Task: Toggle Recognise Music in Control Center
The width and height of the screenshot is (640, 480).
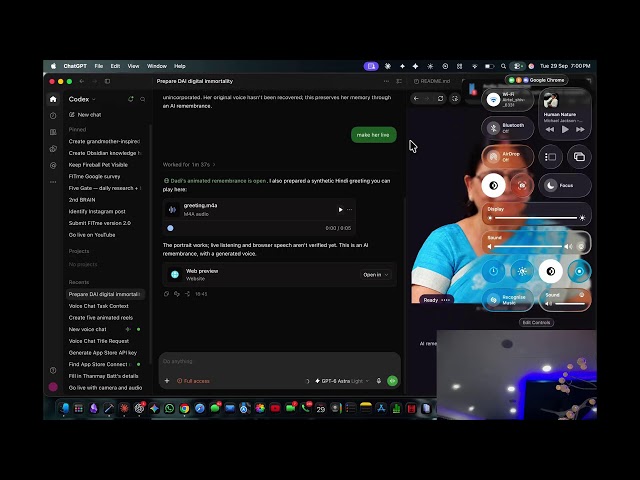Action: (x=507, y=300)
